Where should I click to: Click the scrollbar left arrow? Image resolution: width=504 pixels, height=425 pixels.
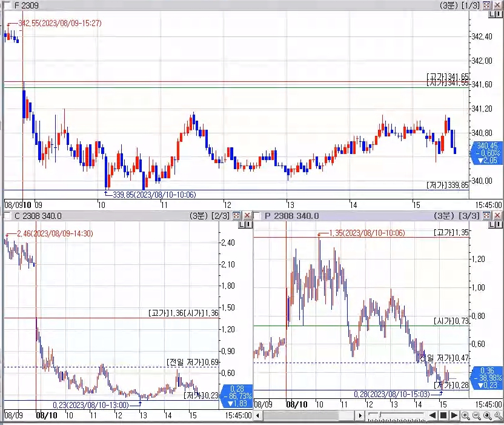(257, 415)
